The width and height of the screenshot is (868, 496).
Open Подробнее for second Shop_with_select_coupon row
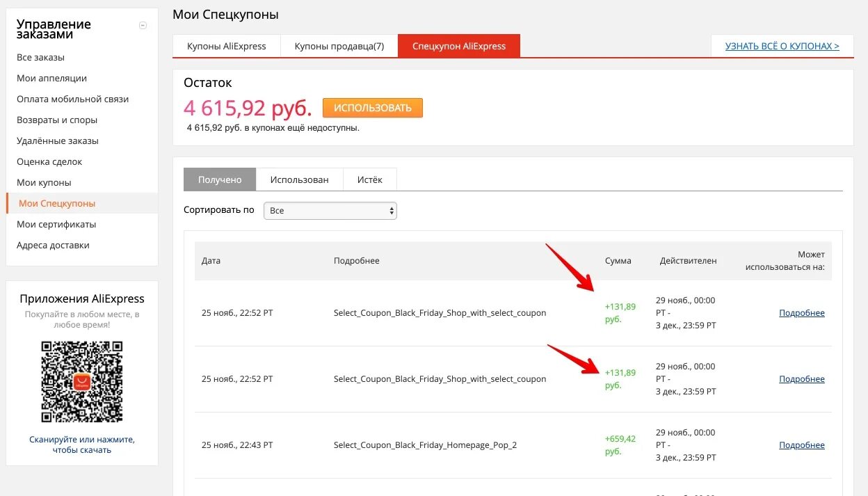(x=802, y=379)
